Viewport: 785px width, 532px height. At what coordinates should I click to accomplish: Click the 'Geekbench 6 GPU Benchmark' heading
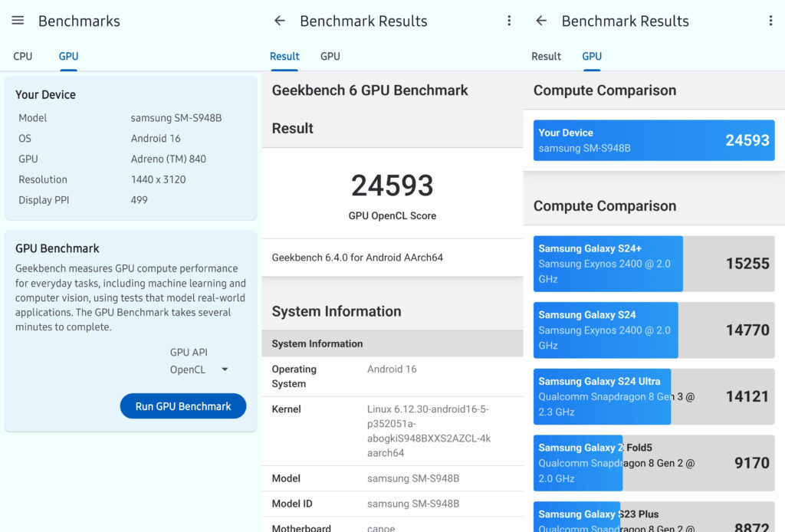[x=370, y=90]
